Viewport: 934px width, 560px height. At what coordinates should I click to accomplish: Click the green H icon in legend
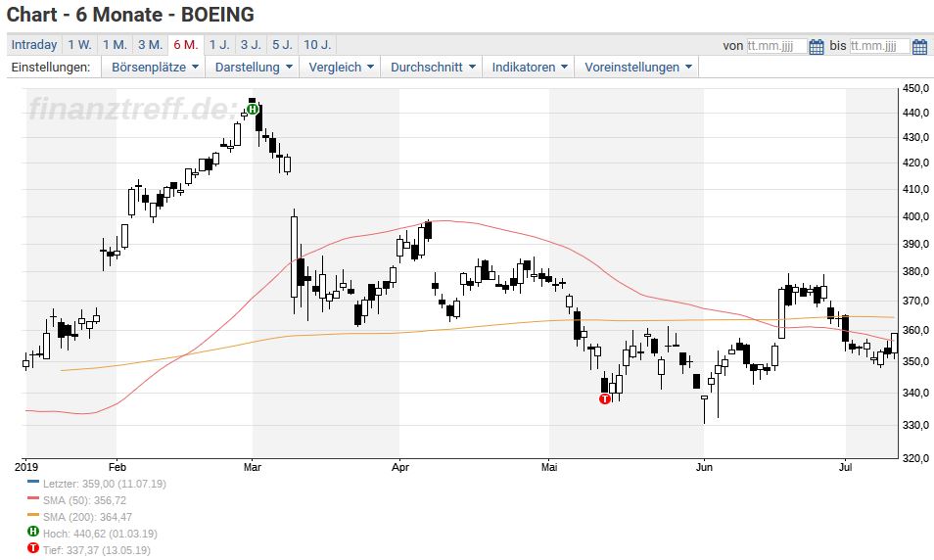tap(33, 532)
